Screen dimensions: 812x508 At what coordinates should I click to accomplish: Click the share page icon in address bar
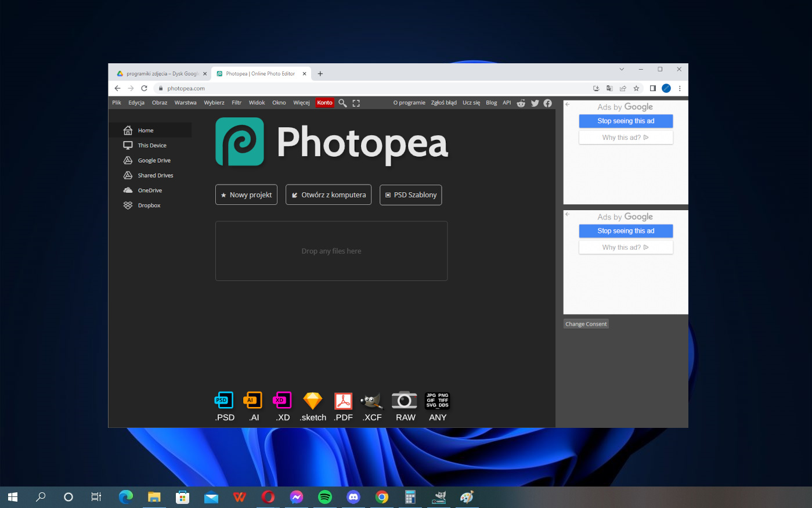(x=623, y=88)
